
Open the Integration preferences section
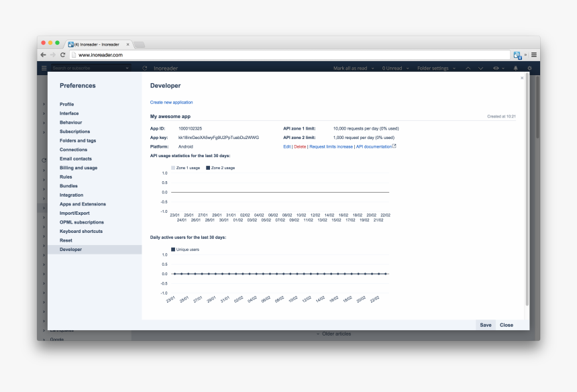point(71,195)
